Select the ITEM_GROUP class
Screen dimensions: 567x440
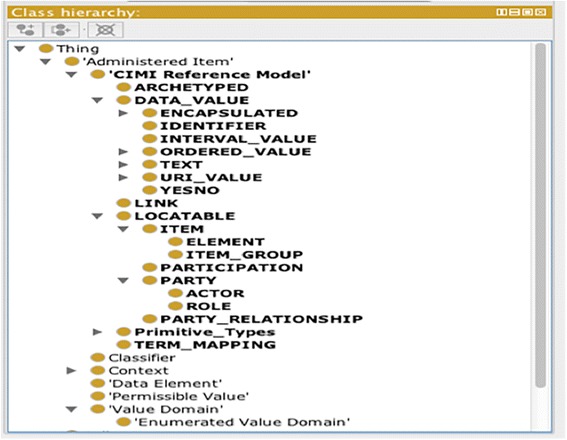pos(244,255)
